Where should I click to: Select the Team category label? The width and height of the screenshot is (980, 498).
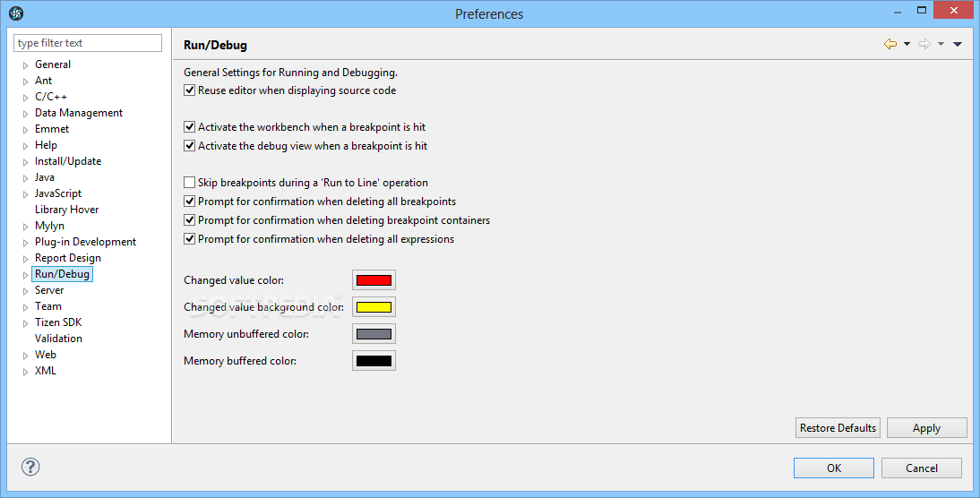[x=48, y=306]
